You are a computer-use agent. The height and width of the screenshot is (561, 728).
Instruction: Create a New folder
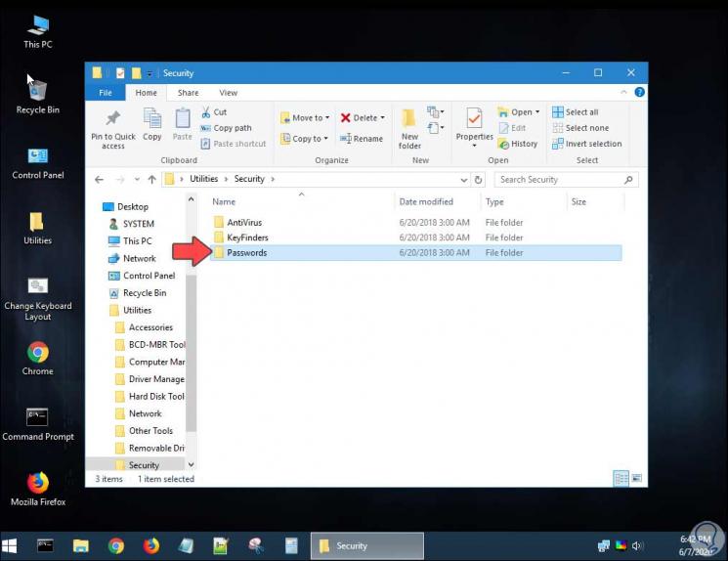click(x=409, y=129)
